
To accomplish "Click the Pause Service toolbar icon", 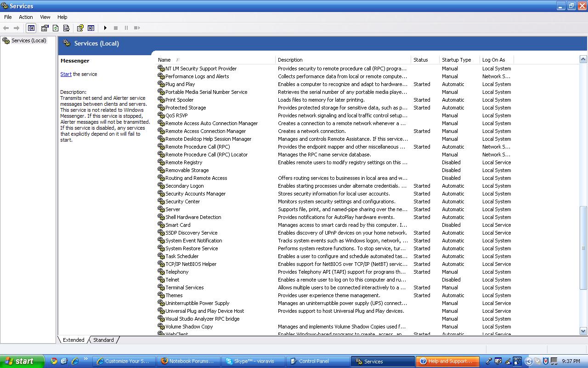I will 126,28.
